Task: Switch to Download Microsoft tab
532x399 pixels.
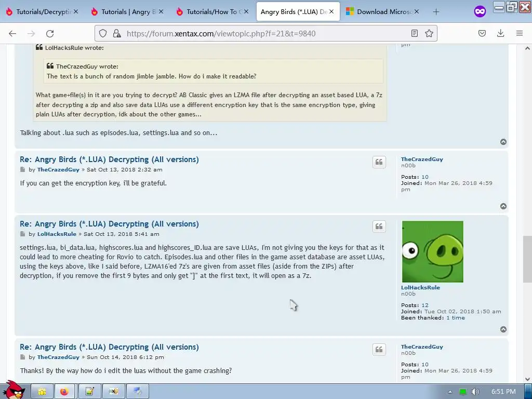Action: (x=383, y=11)
